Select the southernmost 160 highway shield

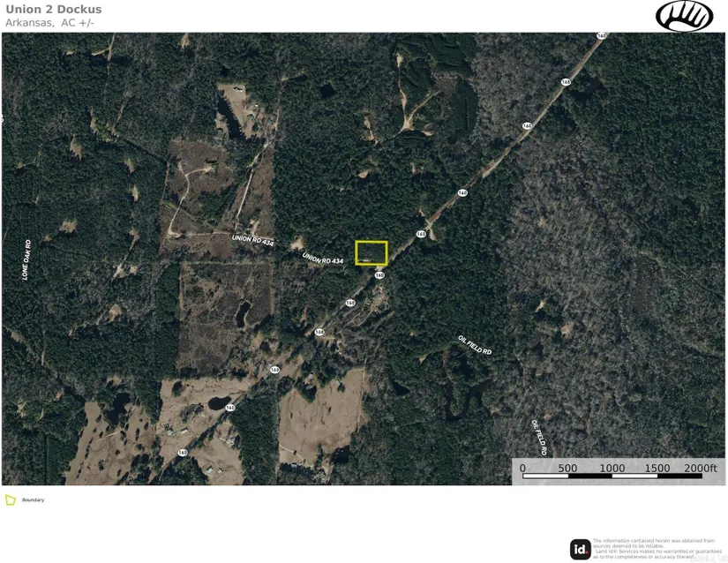(183, 452)
